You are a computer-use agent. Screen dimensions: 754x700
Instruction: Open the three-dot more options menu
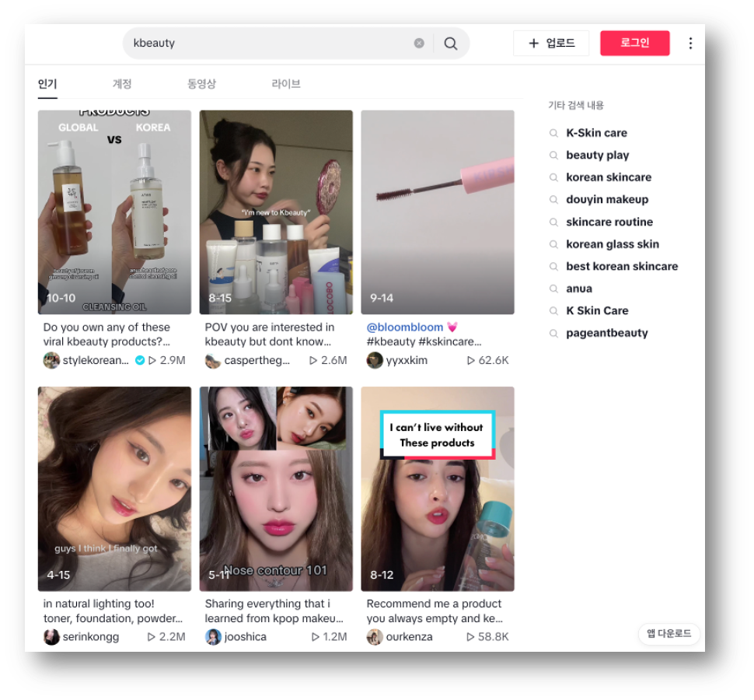[690, 44]
